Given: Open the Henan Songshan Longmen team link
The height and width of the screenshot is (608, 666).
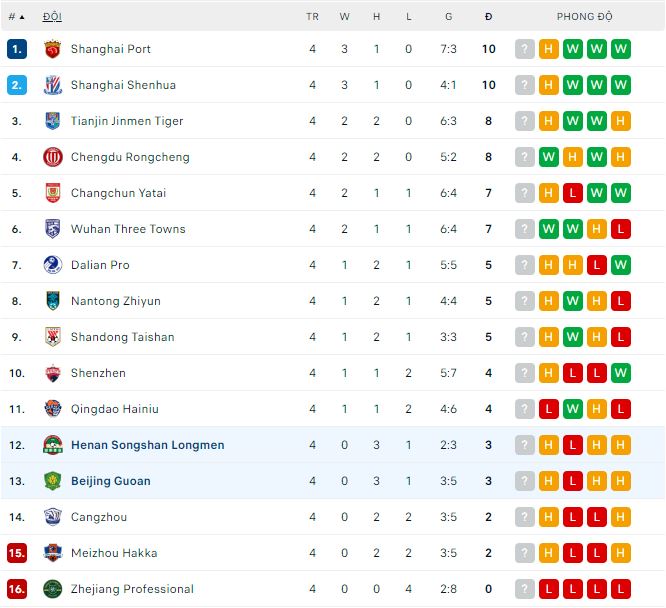Looking at the screenshot, I should click(147, 445).
